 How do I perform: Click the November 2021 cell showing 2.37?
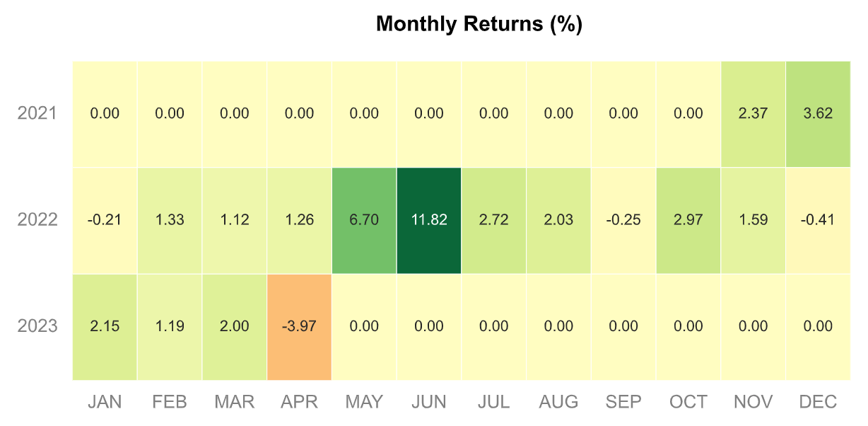(x=753, y=113)
